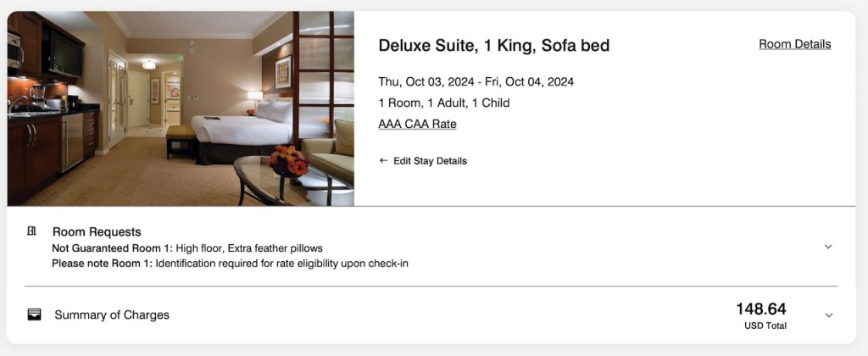The image size is (868, 356).
Task: Click the 1 Room, 1 Adult, 1 Child text
Action: tap(443, 103)
